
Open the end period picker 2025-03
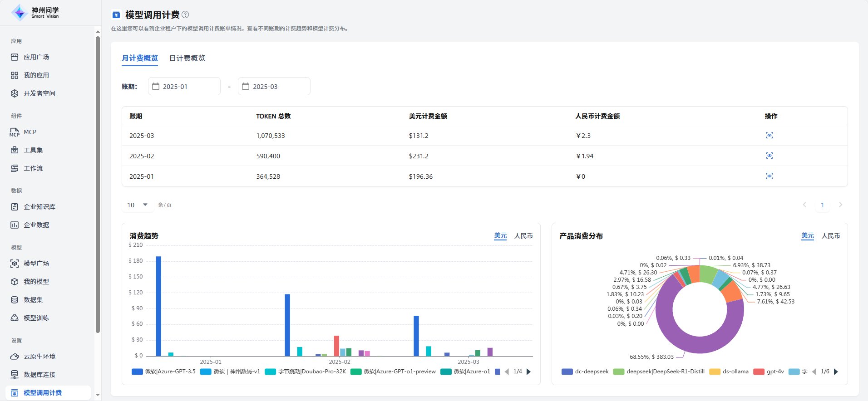tap(274, 86)
